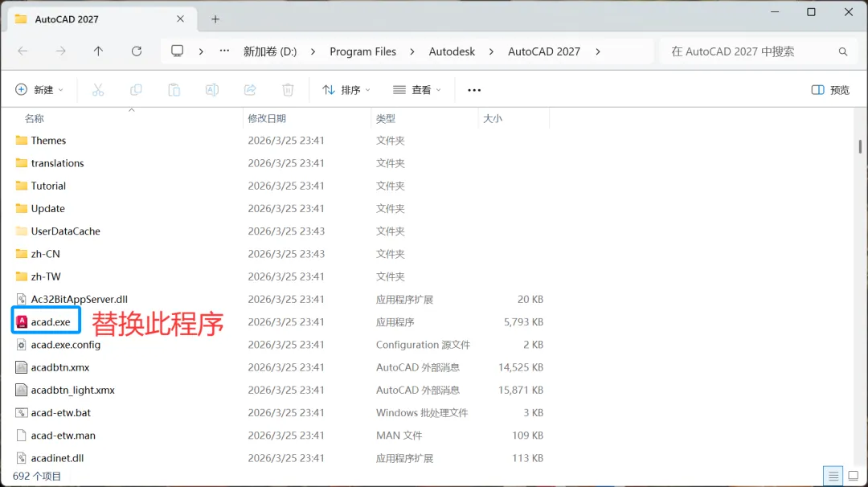The width and height of the screenshot is (868, 487).
Task: Click the Copy icon in toolbar
Action: pyautogui.click(x=136, y=90)
